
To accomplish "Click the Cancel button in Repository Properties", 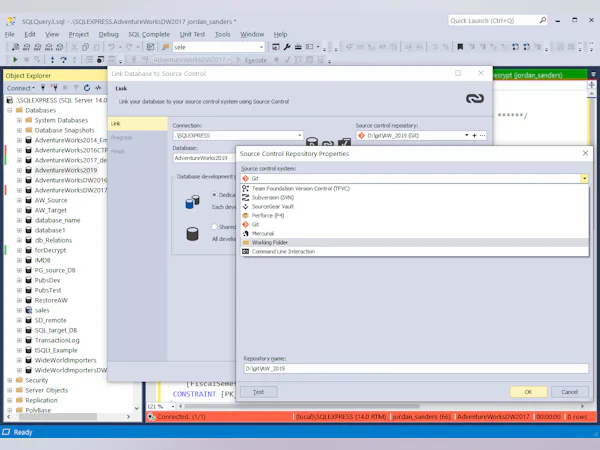I will coord(569,392).
